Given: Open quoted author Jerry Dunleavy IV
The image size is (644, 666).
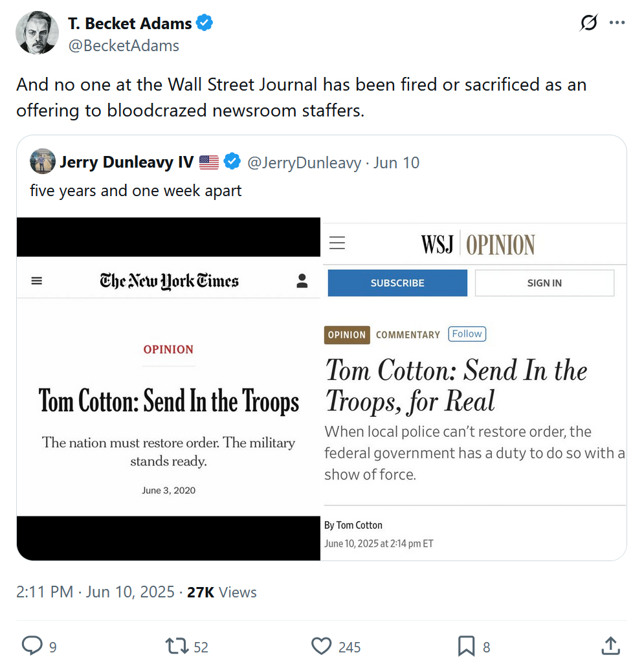Looking at the screenshot, I should point(126,162).
